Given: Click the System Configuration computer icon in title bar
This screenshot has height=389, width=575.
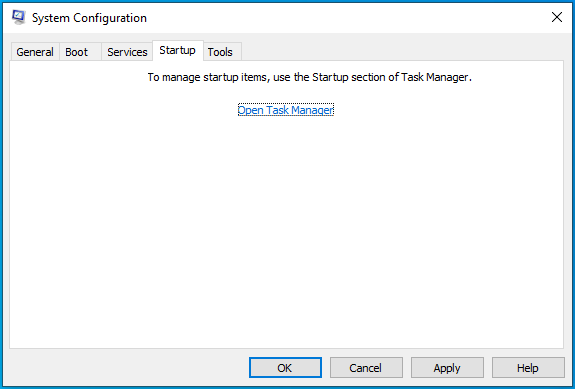Looking at the screenshot, I should (18, 17).
